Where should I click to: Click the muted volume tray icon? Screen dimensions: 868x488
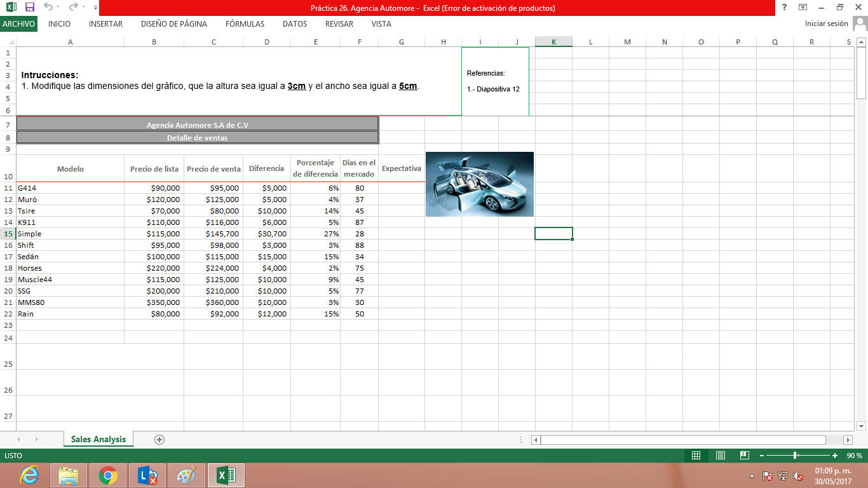798,475
